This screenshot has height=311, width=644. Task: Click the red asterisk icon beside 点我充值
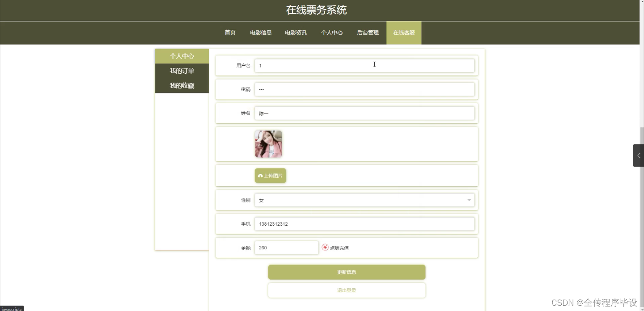point(325,247)
